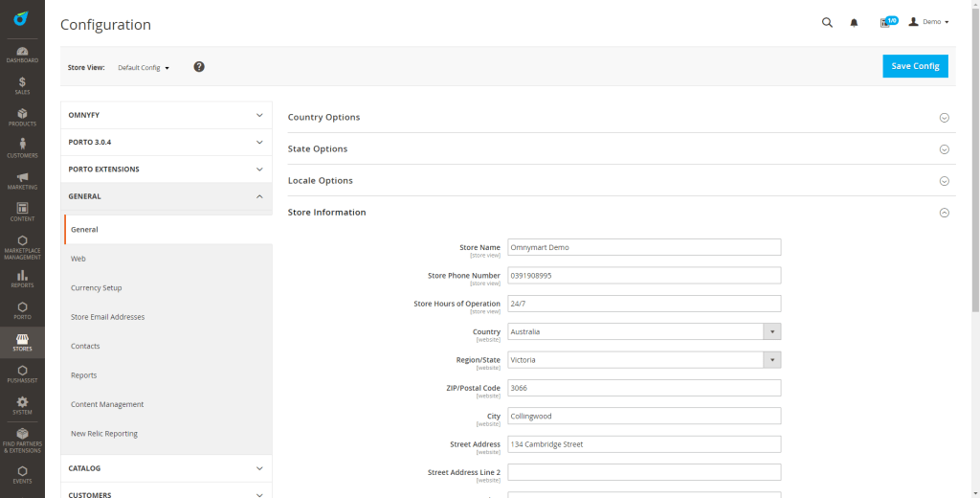The width and height of the screenshot is (980, 498).
Task: Click the help question mark icon
Action: [199, 67]
